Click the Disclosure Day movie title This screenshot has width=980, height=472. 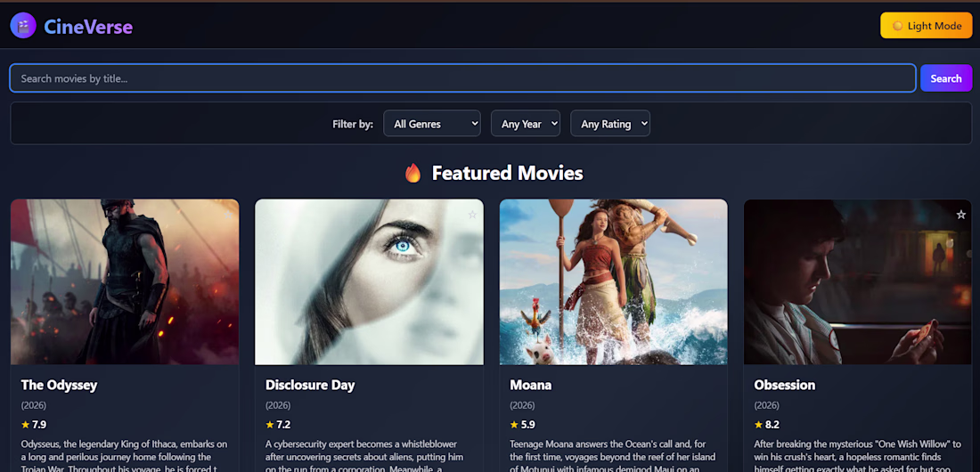tap(310, 385)
